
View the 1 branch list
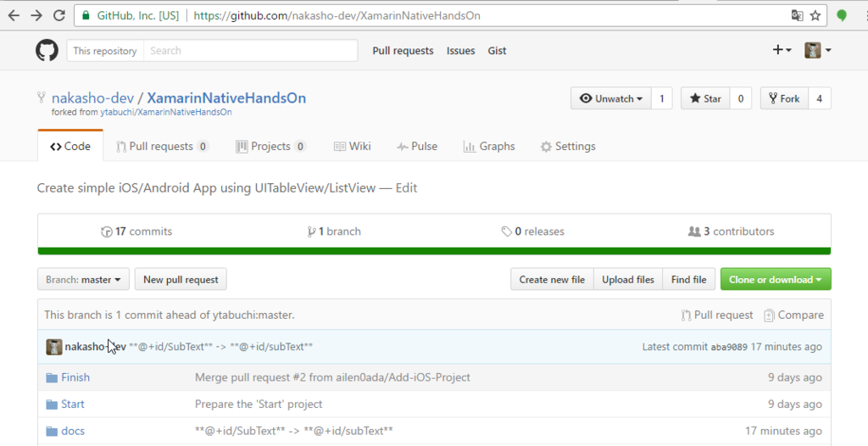click(334, 231)
